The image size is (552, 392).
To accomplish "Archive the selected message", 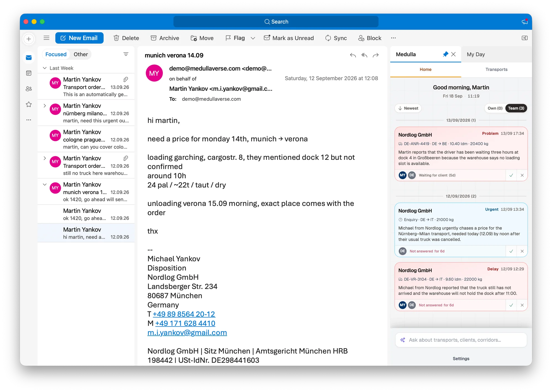I will (165, 38).
